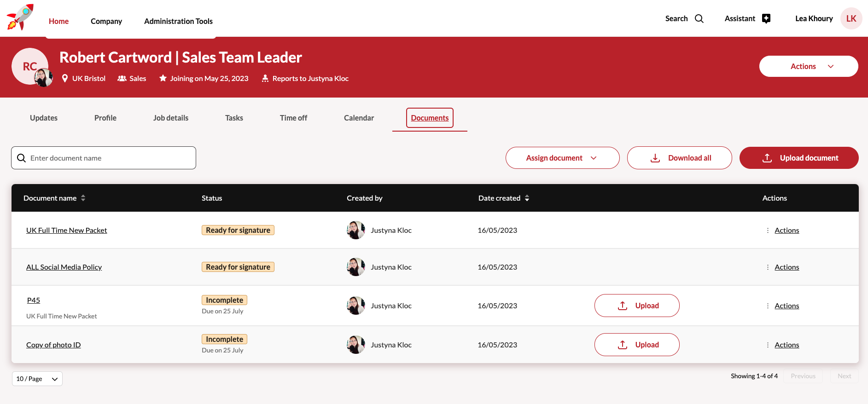The width and height of the screenshot is (868, 404).
Task: Open the Time off tab
Action: point(293,118)
